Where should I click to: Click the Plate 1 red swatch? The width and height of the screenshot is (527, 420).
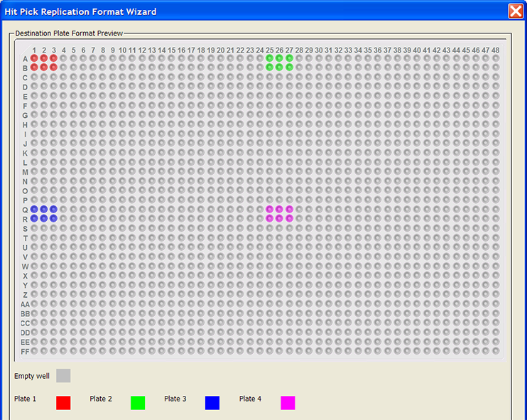point(63,403)
